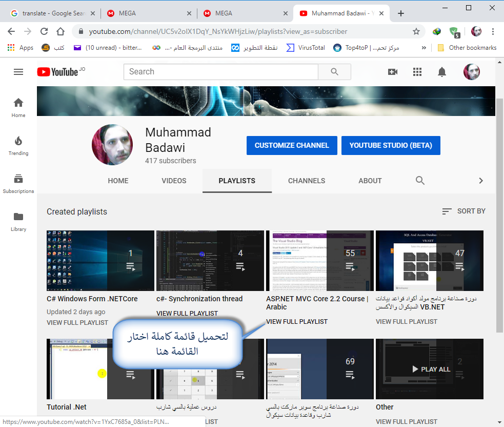Viewport: 504px width, 427px height.
Task: View full playlist of the VB.NET course
Action: 407,321
